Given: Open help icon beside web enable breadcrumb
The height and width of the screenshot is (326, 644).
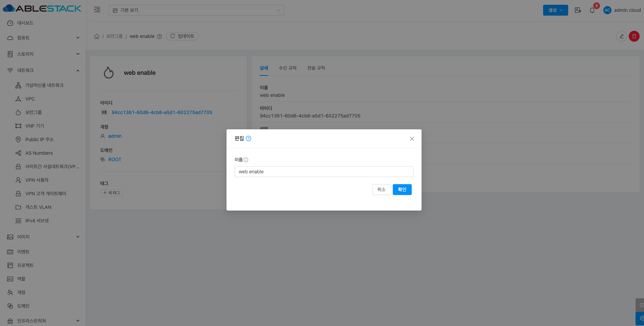Looking at the screenshot, I should pyautogui.click(x=159, y=37).
